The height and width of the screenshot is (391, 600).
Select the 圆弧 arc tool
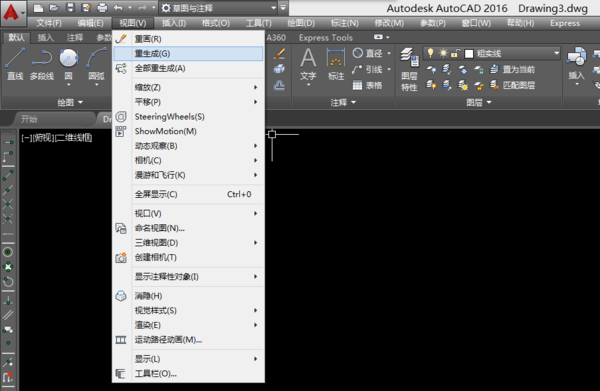[x=96, y=64]
